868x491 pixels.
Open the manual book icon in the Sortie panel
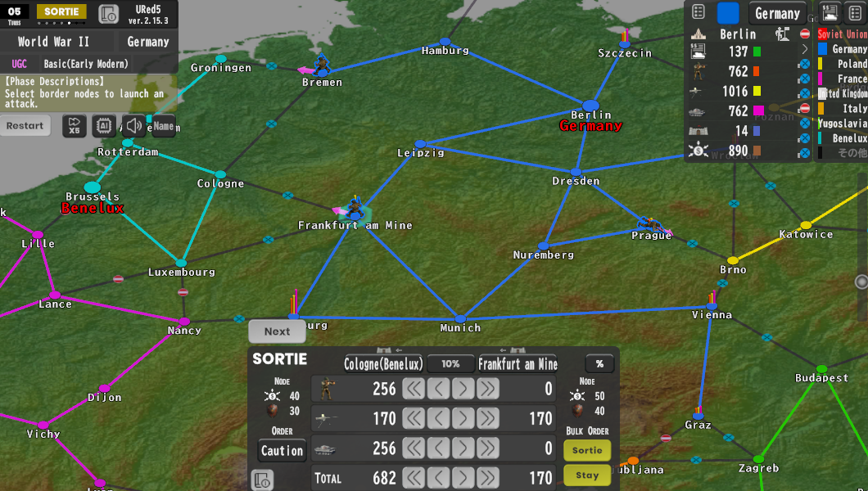coord(262,480)
